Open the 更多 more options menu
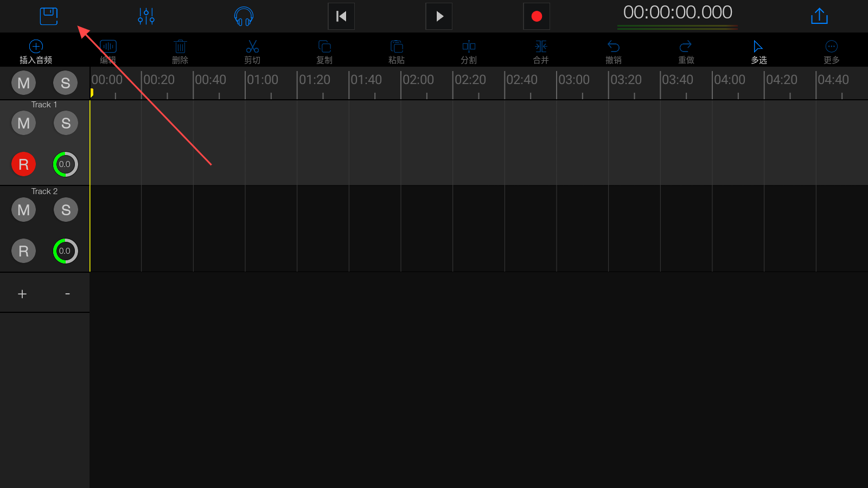 pos(831,52)
